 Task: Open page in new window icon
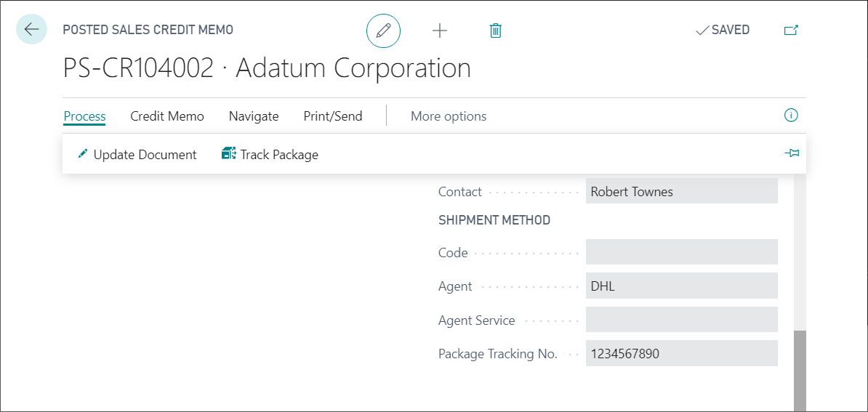point(791,31)
